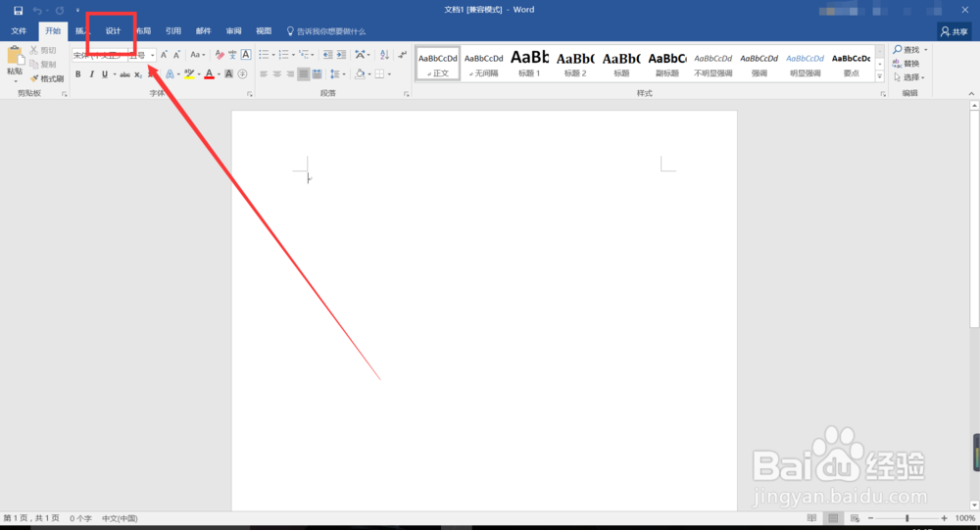Click the Increase Indent icon

click(x=341, y=55)
